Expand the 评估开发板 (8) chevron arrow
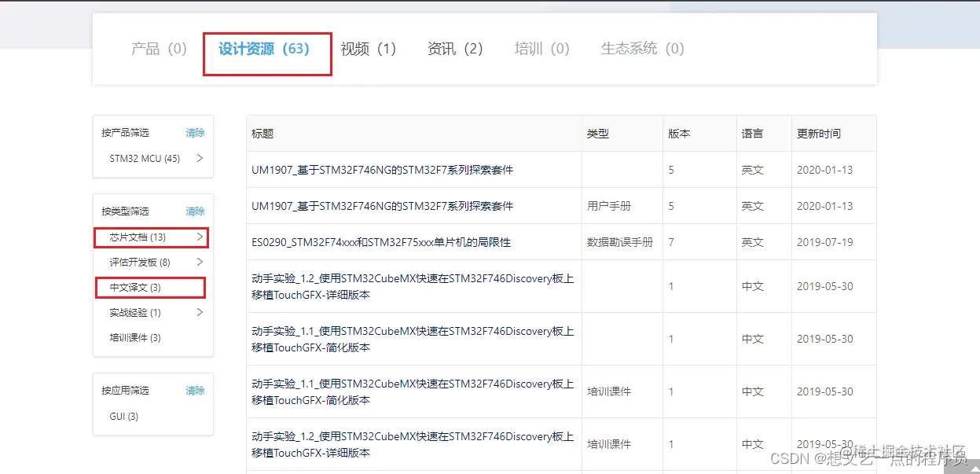 [x=200, y=262]
